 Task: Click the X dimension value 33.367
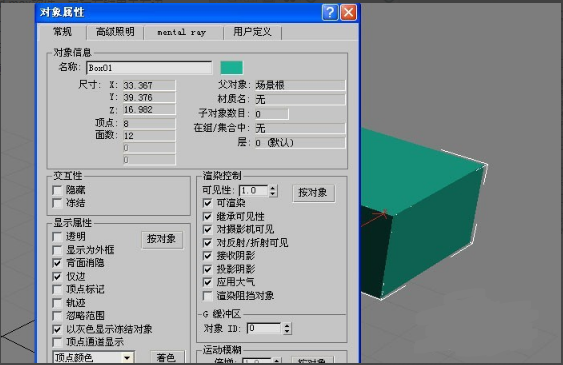click(x=149, y=85)
